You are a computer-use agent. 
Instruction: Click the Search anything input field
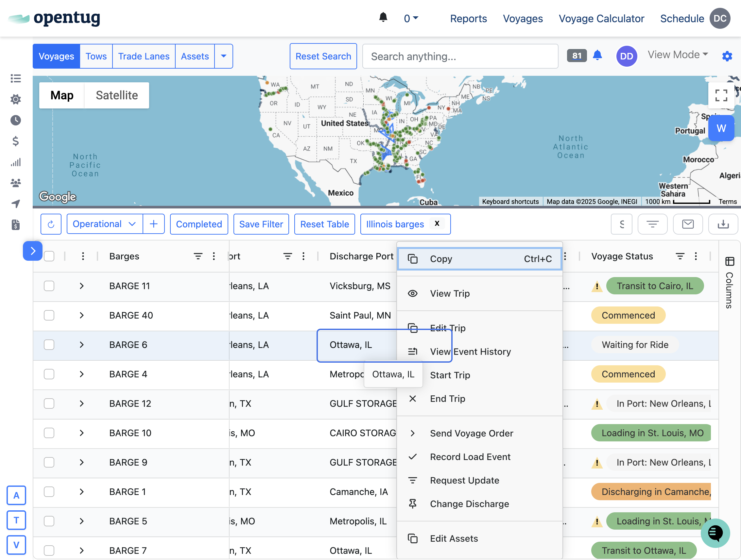pyautogui.click(x=460, y=56)
